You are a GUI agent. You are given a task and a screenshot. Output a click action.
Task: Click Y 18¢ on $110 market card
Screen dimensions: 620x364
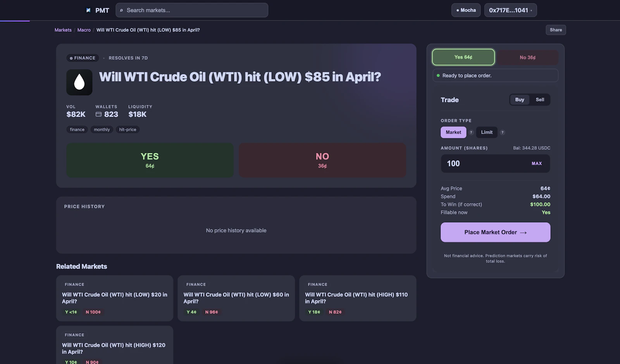click(314, 312)
